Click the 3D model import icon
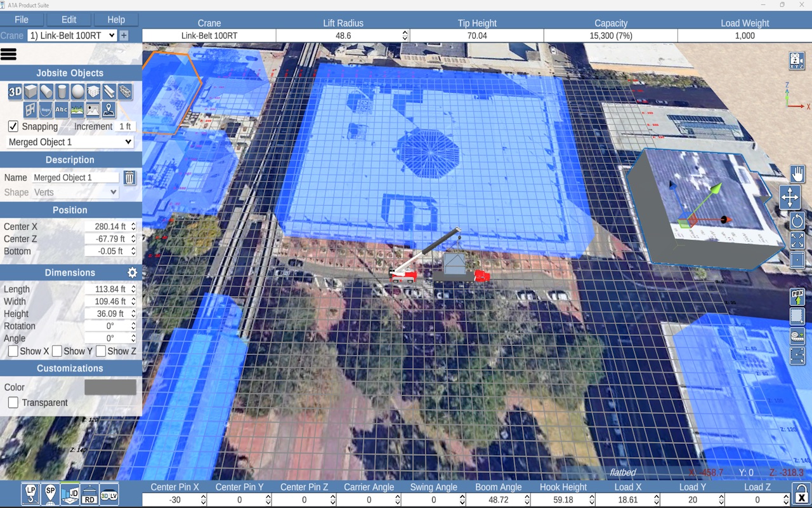812x508 pixels. click(15, 92)
